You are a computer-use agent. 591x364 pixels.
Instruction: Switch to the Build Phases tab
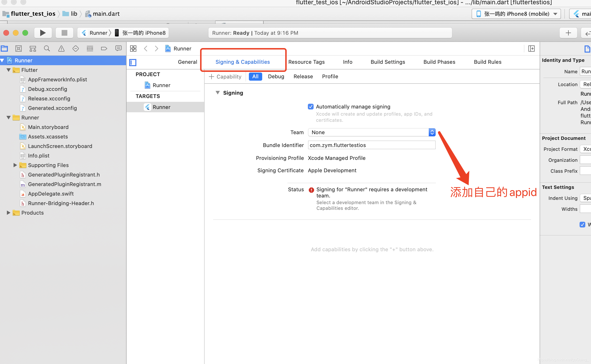439,62
